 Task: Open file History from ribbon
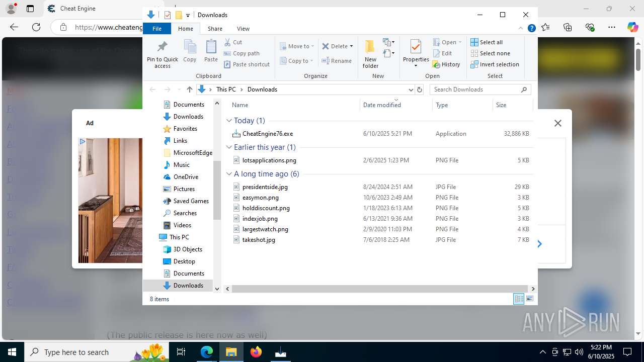[x=446, y=64]
